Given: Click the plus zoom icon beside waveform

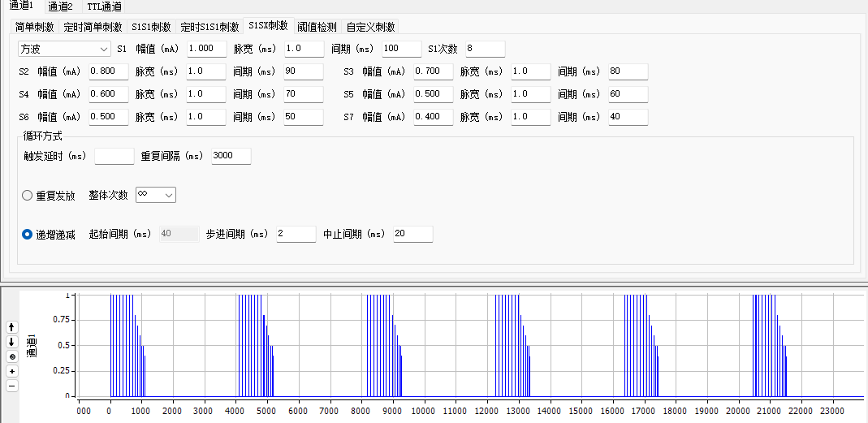Looking at the screenshot, I should tap(11, 371).
